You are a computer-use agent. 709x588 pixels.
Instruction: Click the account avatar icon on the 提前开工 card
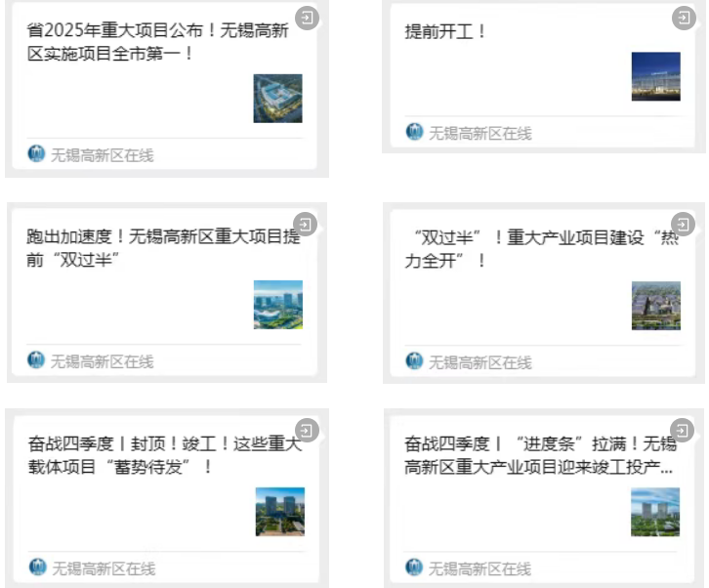click(x=415, y=132)
